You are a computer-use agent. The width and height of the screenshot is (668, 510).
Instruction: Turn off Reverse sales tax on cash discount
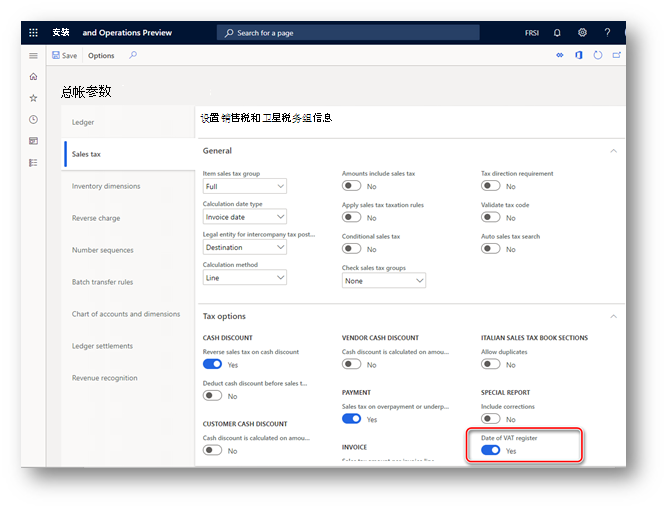212,364
